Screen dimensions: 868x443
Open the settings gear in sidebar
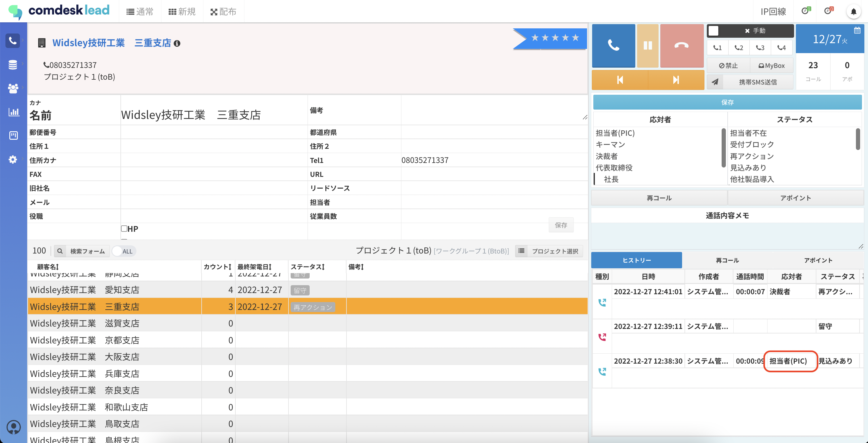[x=13, y=159]
